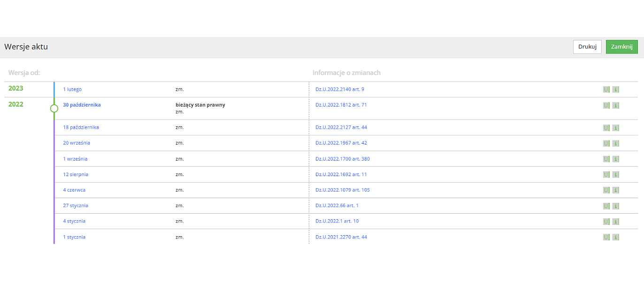Open the 1 lutego version link

tap(72, 89)
